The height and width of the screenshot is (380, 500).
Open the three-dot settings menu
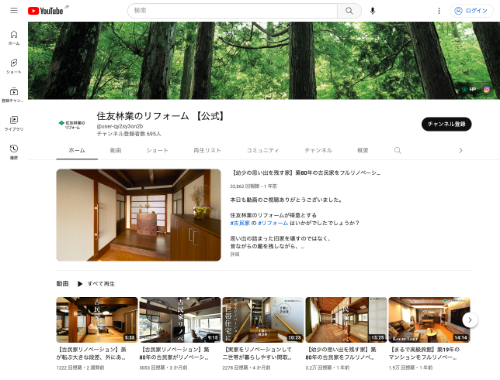pyautogui.click(x=439, y=11)
